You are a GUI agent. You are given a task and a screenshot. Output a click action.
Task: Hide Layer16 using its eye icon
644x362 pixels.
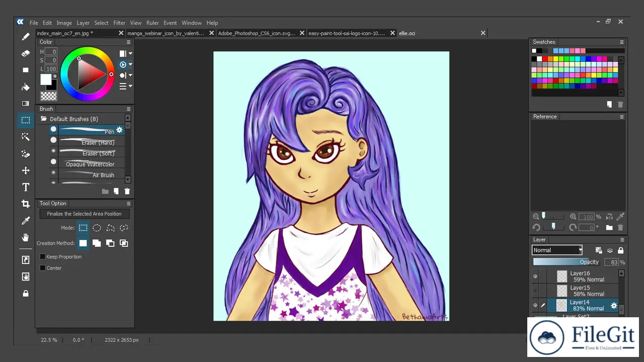tap(535, 276)
